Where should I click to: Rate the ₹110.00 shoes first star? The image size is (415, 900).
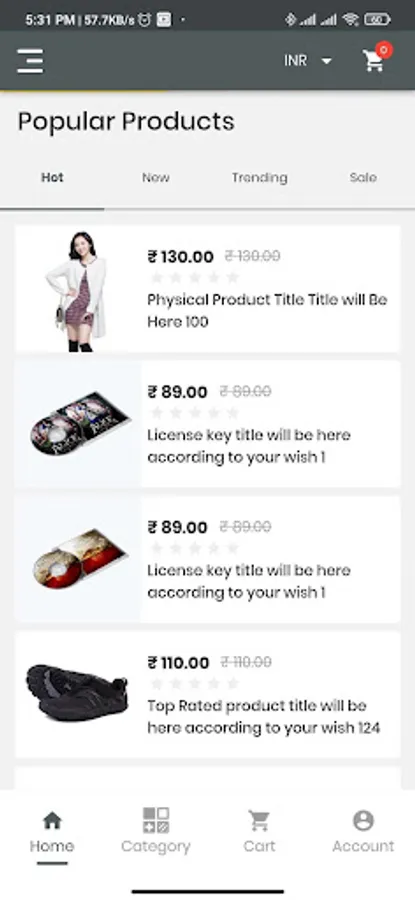tap(157, 684)
